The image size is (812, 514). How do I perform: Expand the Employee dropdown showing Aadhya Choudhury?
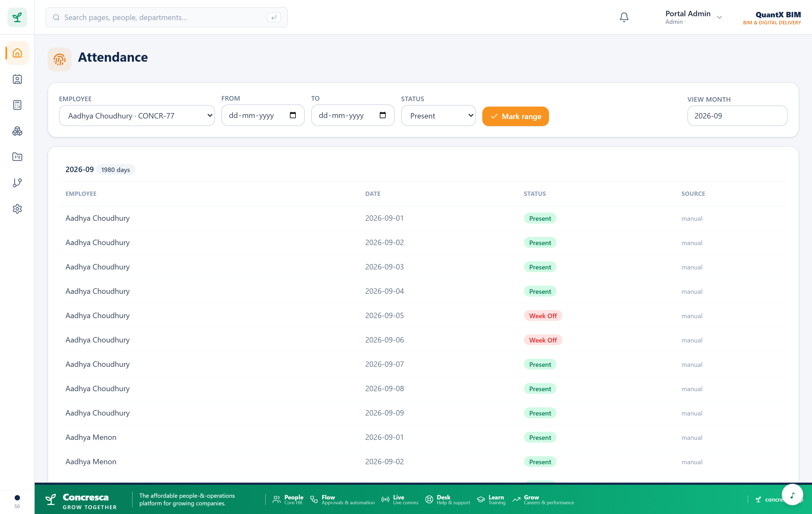pyautogui.click(x=137, y=116)
